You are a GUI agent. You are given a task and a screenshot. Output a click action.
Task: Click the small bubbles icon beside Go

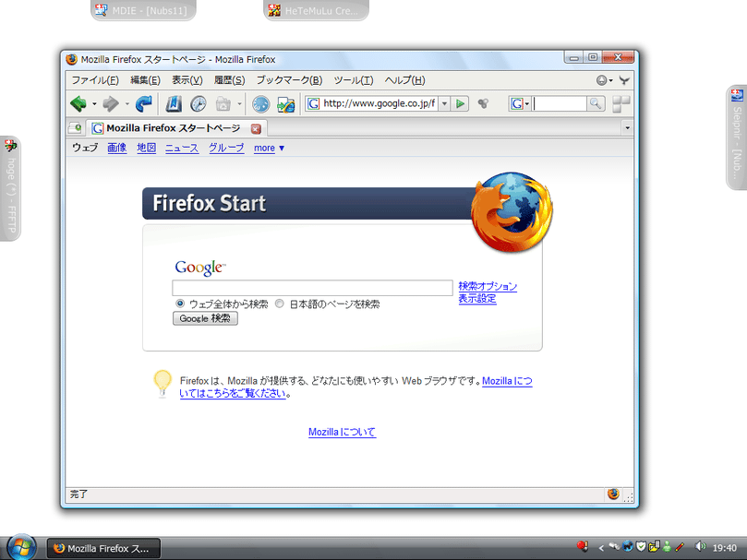483,103
